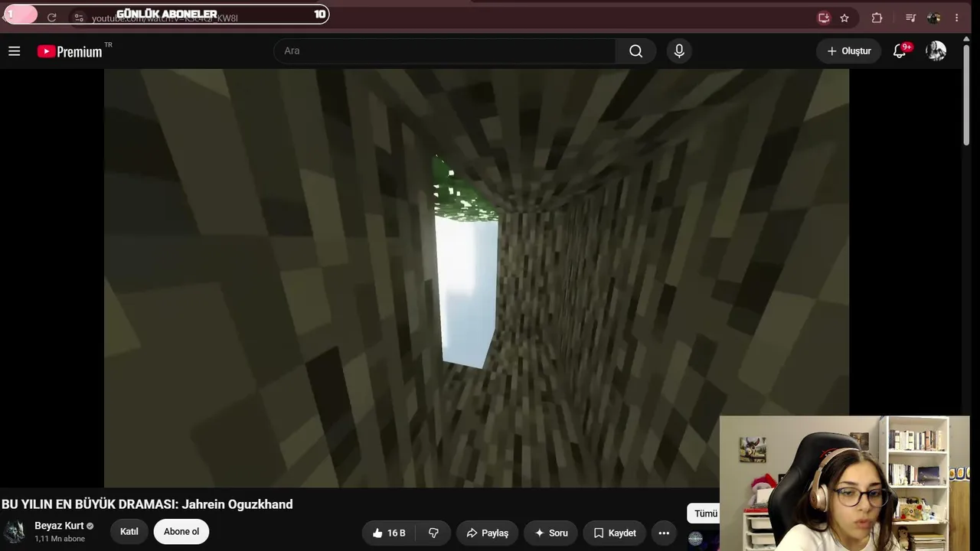
Task: Open the Oluştur create menu
Action: pos(848,51)
